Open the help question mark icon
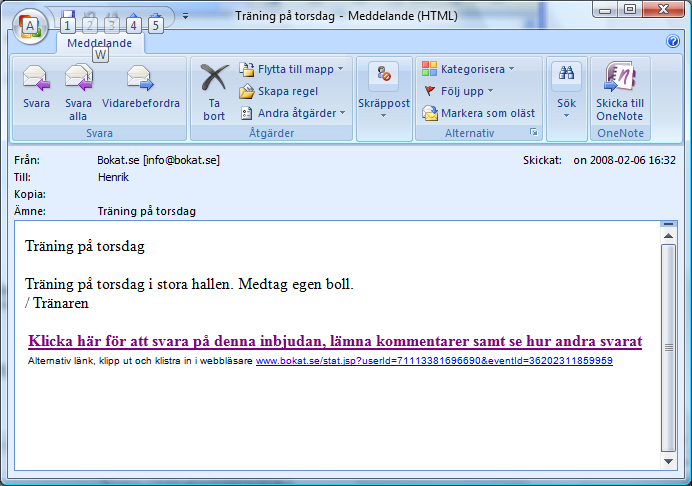 [673, 41]
